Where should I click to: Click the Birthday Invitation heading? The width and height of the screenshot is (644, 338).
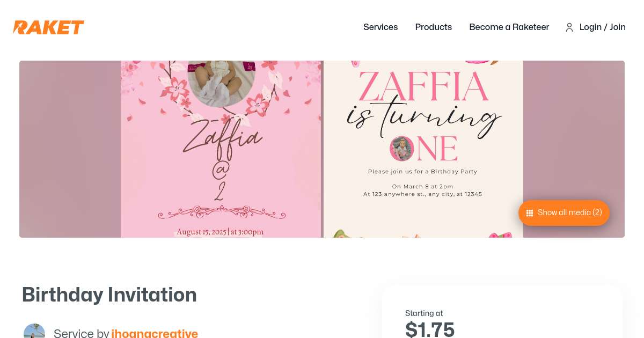(x=109, y=295)
